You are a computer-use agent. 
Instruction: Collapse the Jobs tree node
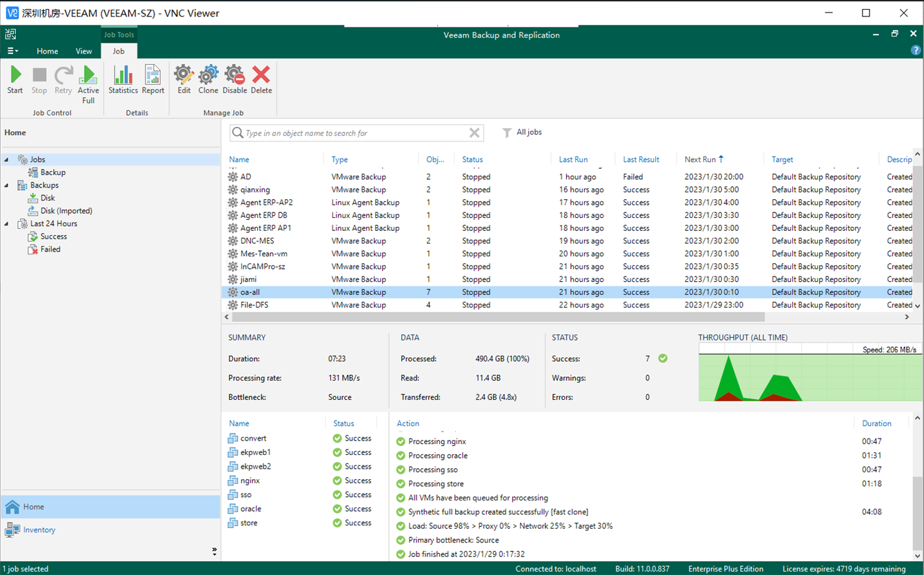pyautogui.click(x=7, y=160)
